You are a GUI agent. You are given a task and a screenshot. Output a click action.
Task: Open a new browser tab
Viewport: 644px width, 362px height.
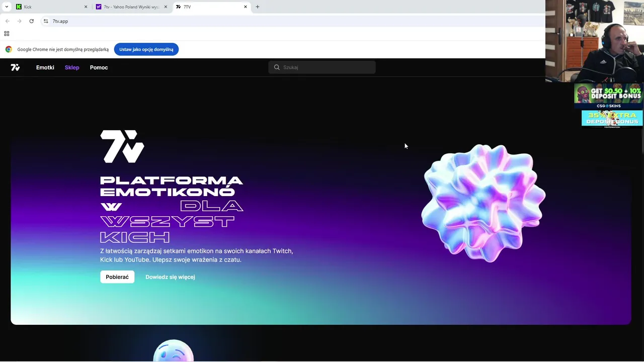pos(258,7)
